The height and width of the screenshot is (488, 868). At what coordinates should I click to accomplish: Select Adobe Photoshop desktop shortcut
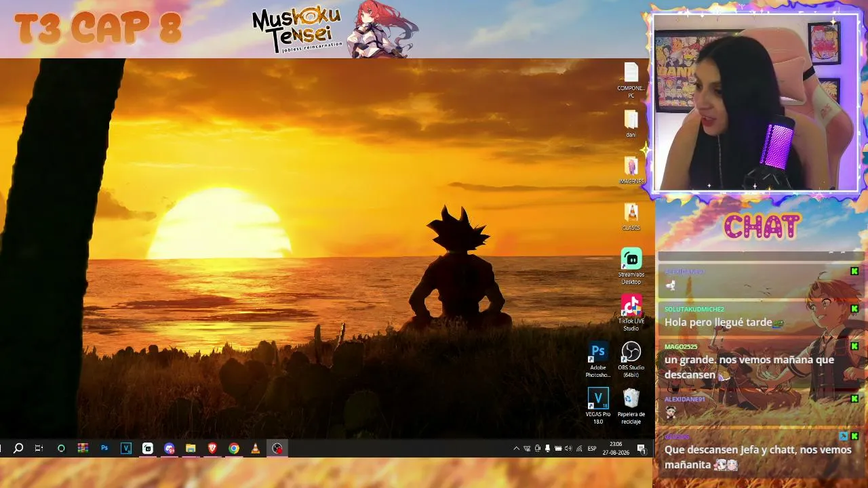(598, 360)
